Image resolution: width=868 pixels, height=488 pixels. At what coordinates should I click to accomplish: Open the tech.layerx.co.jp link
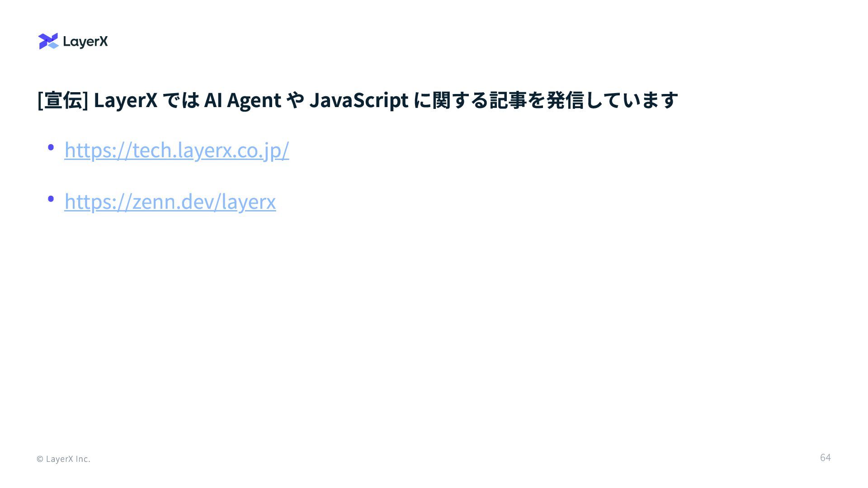click(x=177, y=150)
